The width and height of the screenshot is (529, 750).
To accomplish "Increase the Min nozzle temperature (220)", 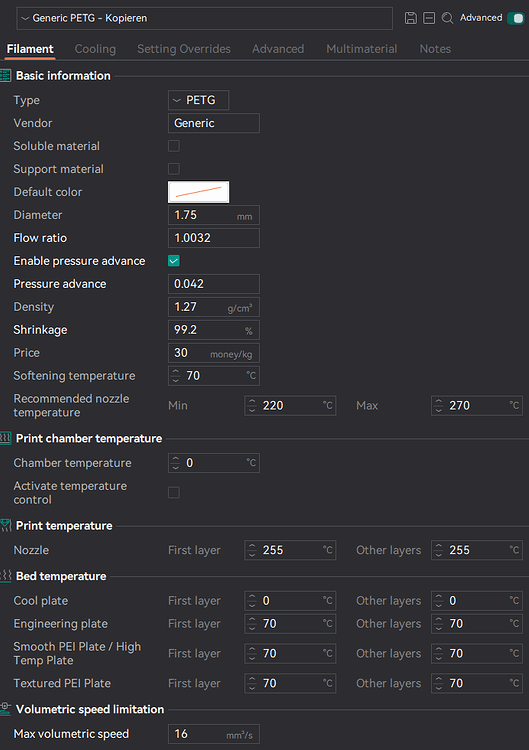I will (252, 401).
